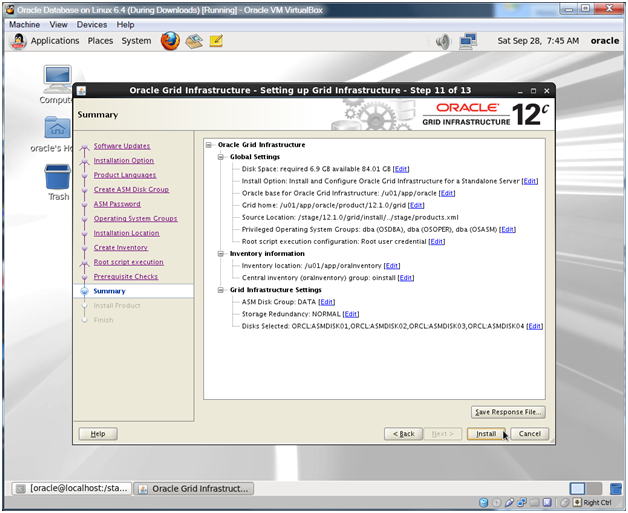Collapse Grid Infrastructure Settings node
Viewport: 628px width, 513px height.
click(222, 290)
